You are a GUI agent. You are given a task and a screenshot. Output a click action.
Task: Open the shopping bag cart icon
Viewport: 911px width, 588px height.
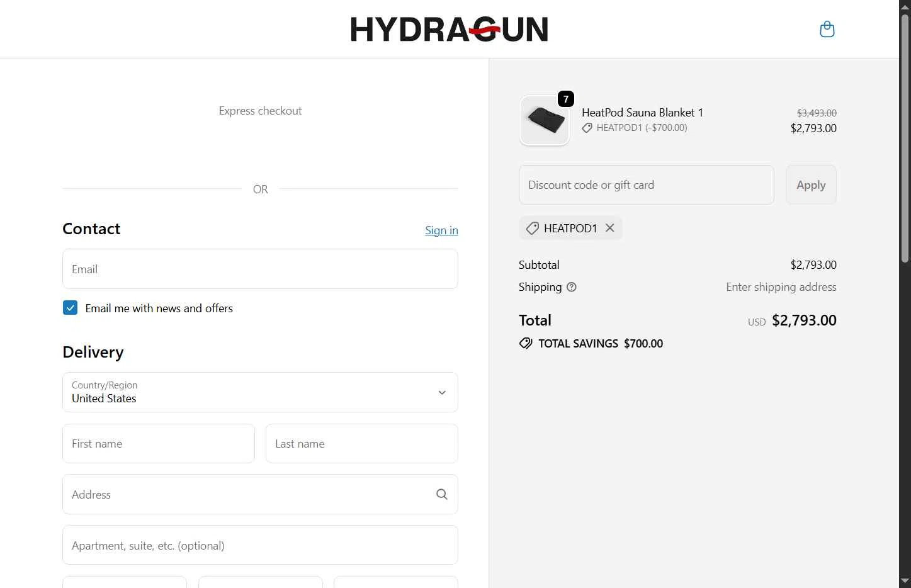(x=827, y=29)
